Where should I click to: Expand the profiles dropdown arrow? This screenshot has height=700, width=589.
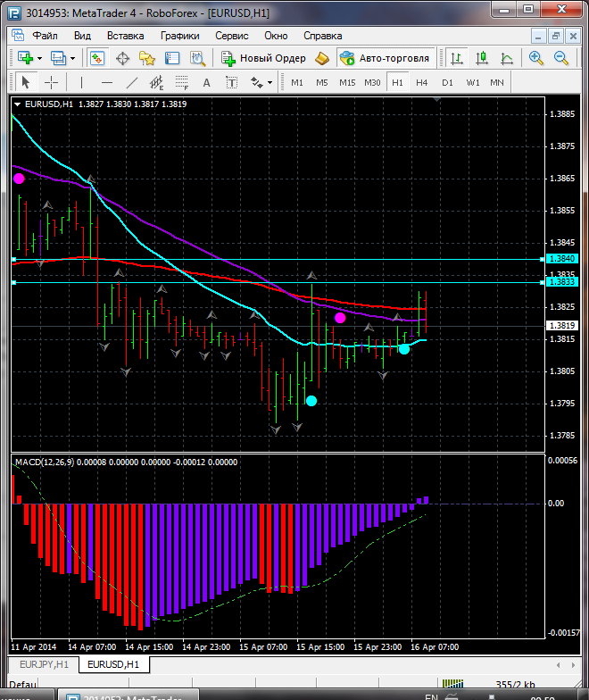72,58
